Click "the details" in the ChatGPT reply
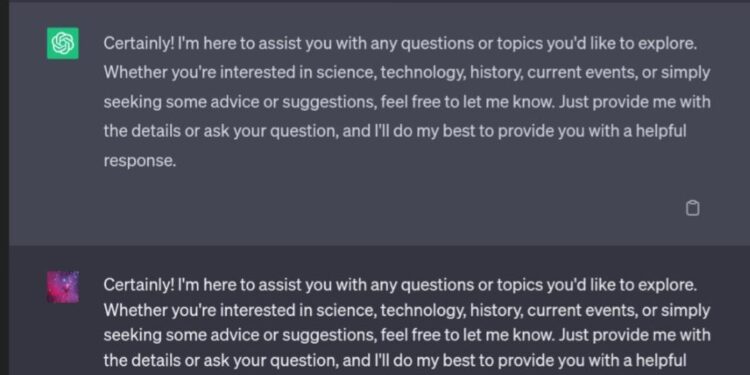This screenshot has width=750, height=375. [x=142, y=131]
